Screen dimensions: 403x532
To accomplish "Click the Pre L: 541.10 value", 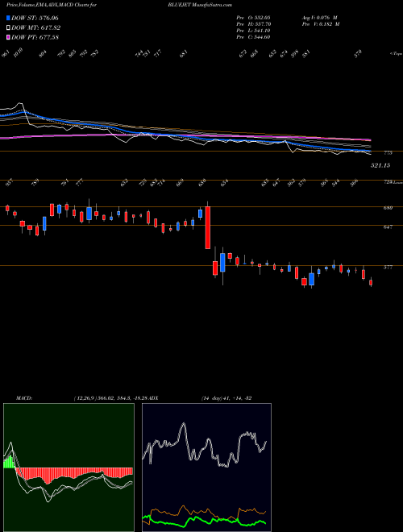I will point(253,31).
